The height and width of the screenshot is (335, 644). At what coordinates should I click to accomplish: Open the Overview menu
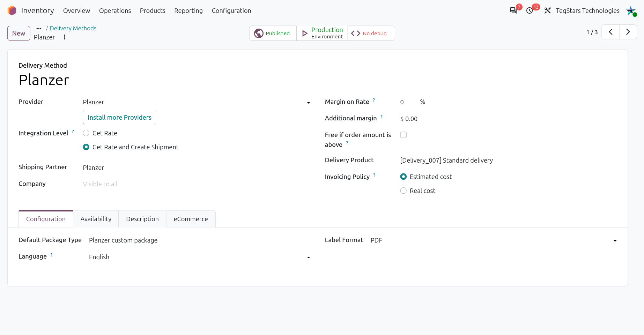(x=76, y=10)
